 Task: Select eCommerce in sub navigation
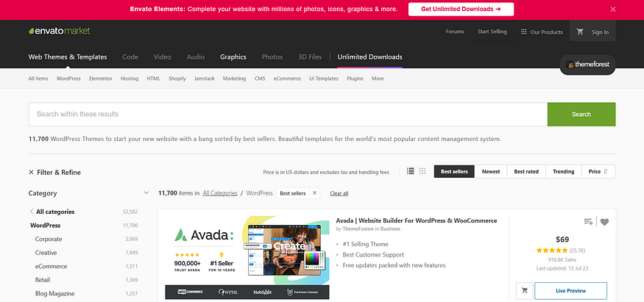tap(287, 79)
